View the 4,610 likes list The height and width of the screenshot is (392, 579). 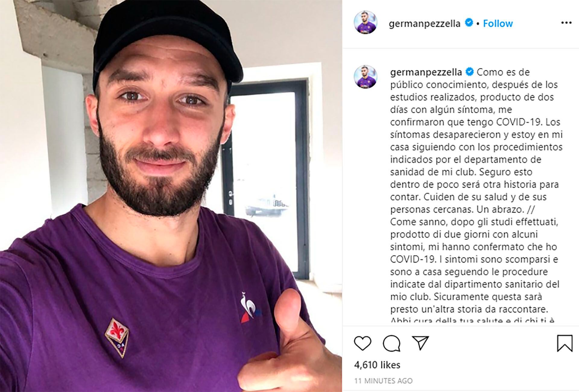coord(377,365)
